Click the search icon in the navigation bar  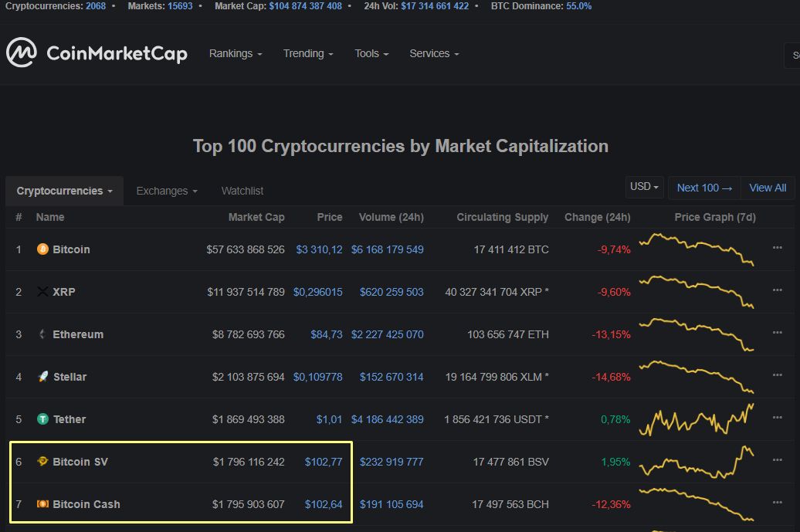coord(795,56)
